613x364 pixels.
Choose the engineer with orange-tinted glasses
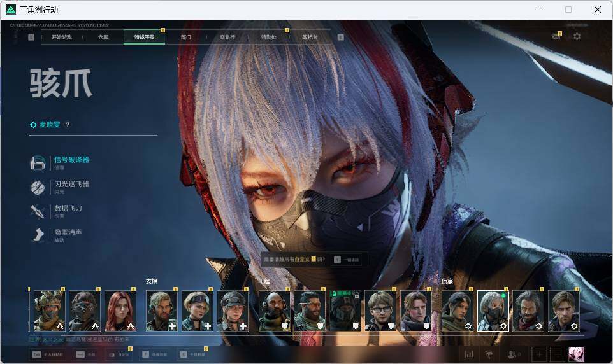[310, 311]
